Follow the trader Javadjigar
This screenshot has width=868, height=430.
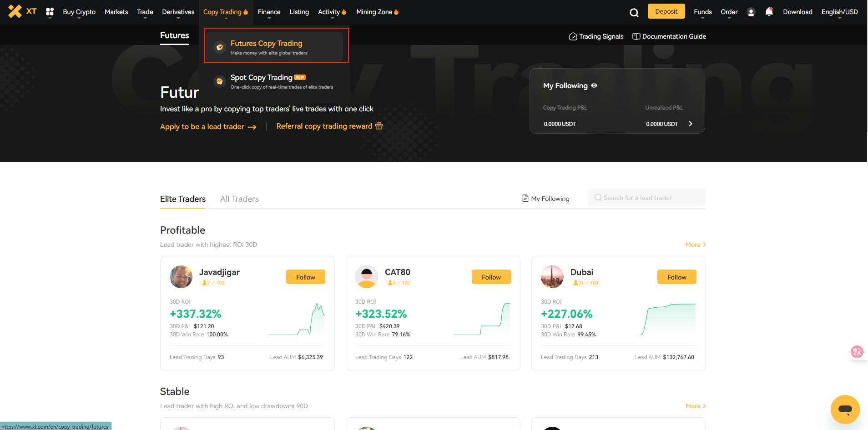pos(305,277)
